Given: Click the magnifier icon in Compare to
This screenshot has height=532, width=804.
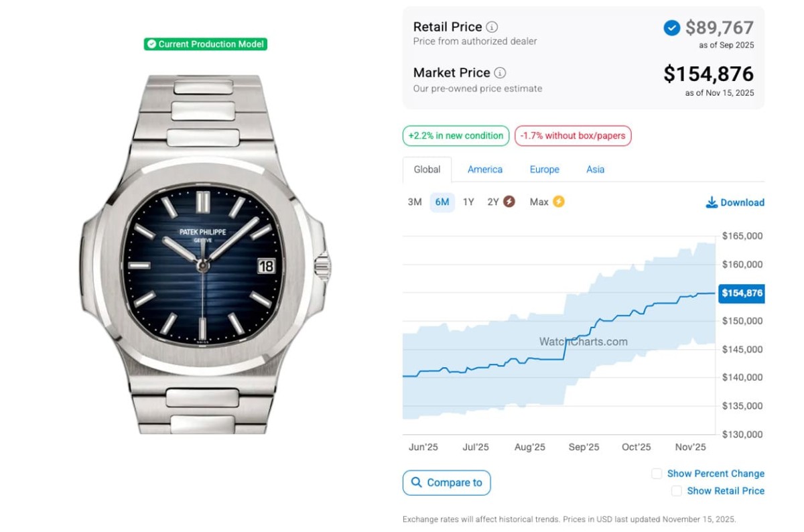Looking at the screenshot, I should coord(417,482).
